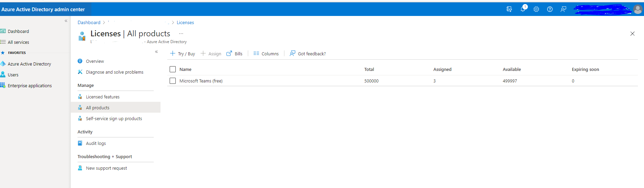Click the 499997 available value
This screenshot has height=188, width=644.
pyautogui.click(x=510, y=81)
